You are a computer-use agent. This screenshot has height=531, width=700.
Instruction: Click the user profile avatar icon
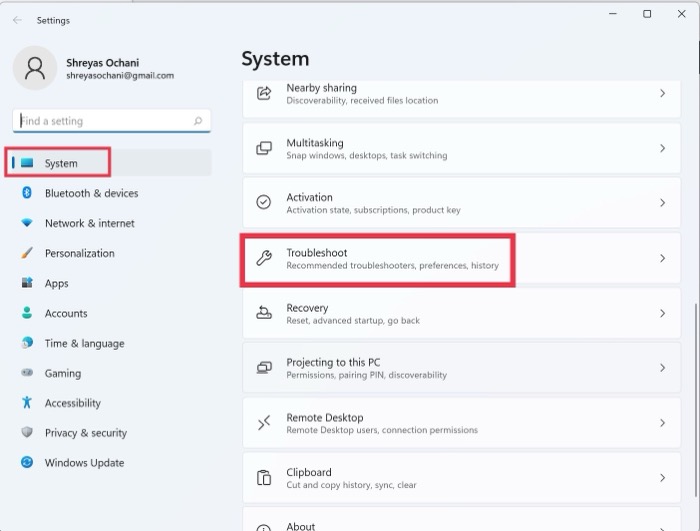(35, 68)
